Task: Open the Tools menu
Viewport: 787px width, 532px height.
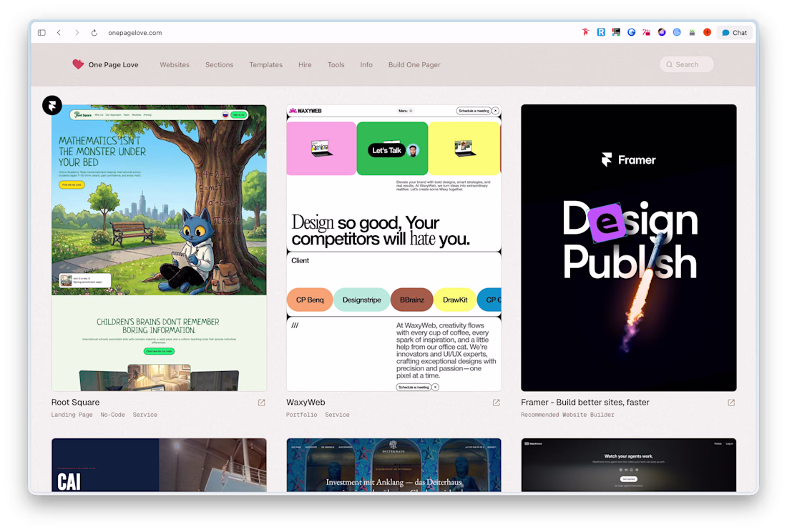Action: tap(336, 64)
